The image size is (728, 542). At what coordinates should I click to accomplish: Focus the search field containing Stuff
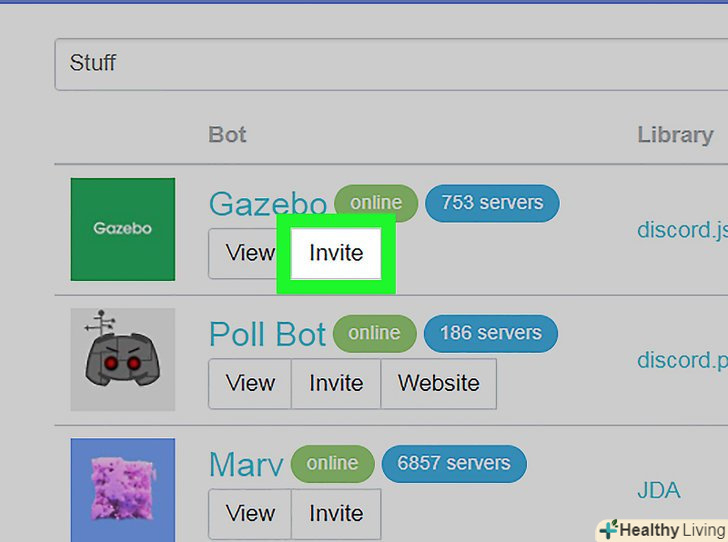(x=391, y=64)
